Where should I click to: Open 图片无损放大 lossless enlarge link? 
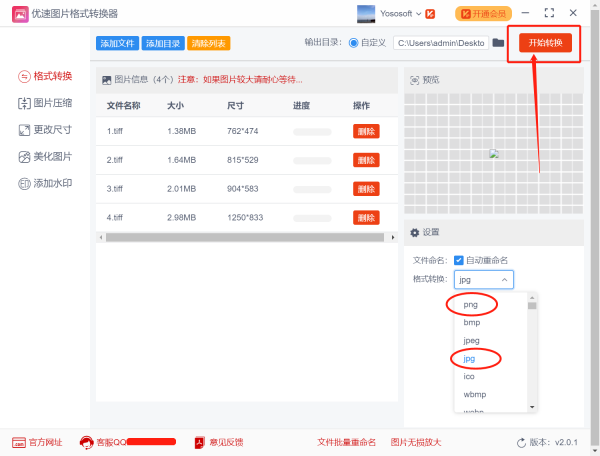416,443
